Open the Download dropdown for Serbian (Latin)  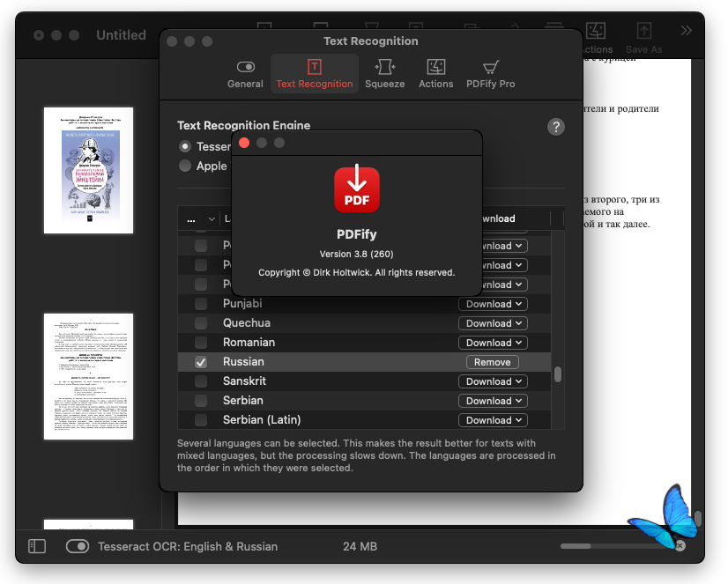(x=493, y=420)
